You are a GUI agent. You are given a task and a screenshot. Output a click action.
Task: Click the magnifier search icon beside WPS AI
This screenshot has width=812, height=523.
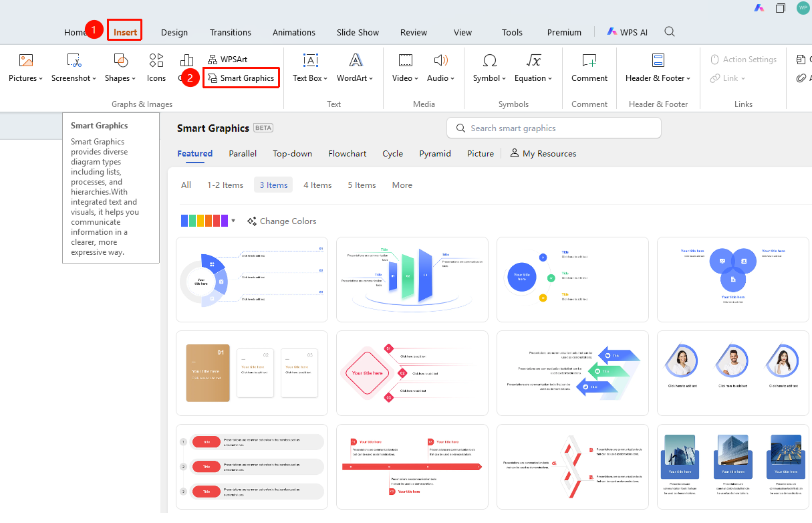(670, 32)
